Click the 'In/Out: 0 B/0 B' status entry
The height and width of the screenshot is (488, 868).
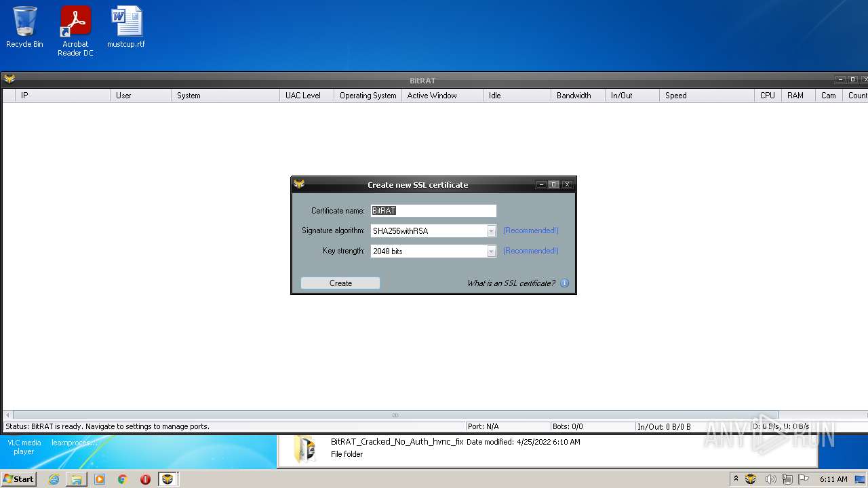click(664, 427)
